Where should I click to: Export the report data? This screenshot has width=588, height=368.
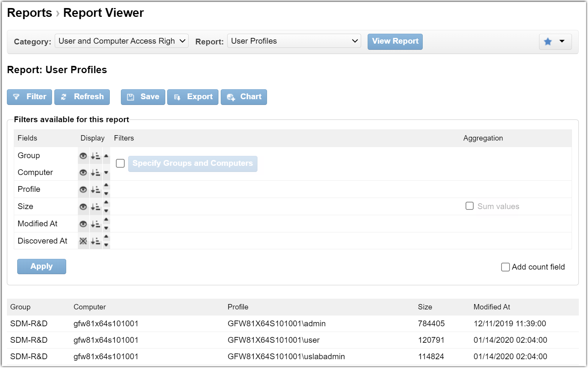coord(192,97)
